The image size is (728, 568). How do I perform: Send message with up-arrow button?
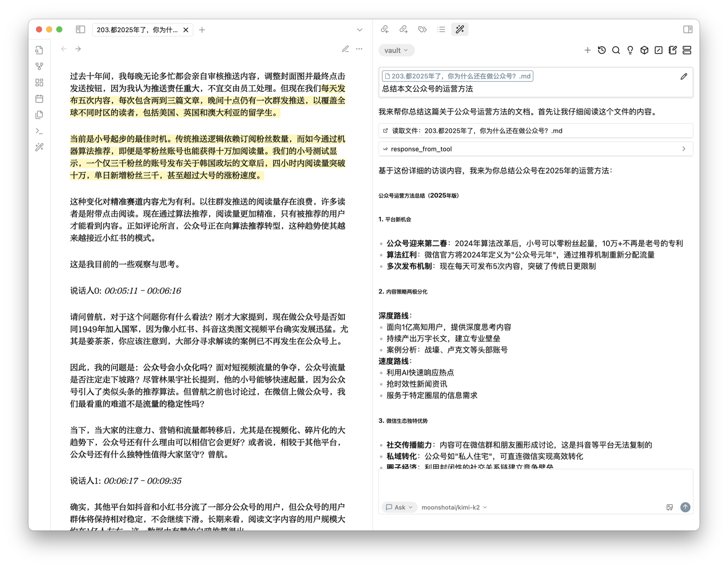(x=685, y=507)
